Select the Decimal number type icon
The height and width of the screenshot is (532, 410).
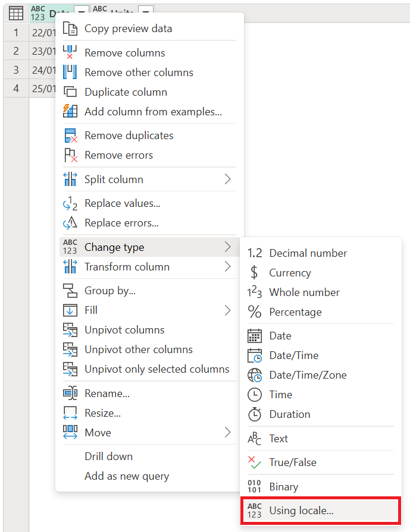255,253
